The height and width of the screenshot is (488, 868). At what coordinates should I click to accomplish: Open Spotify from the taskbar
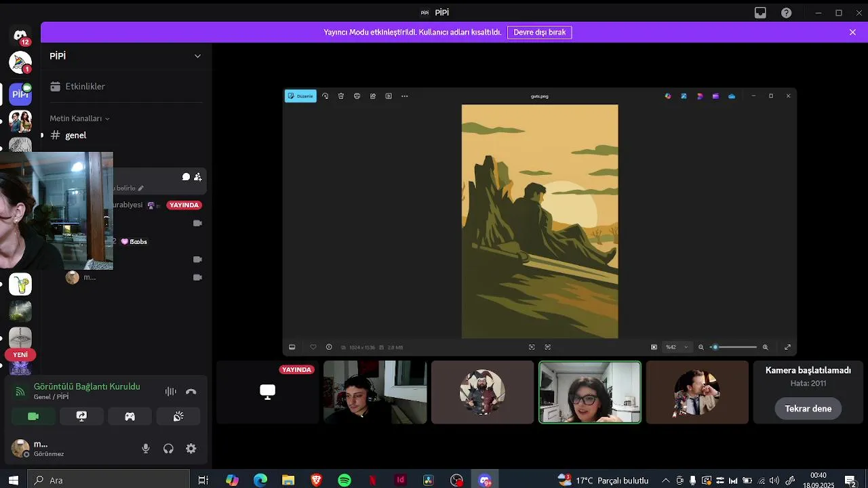pos(344,480)
